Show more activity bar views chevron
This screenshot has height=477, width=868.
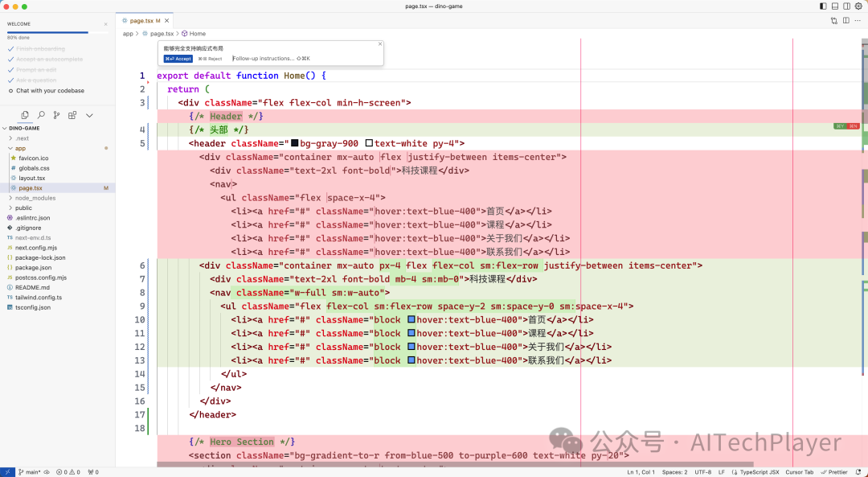tap(89, 115)
